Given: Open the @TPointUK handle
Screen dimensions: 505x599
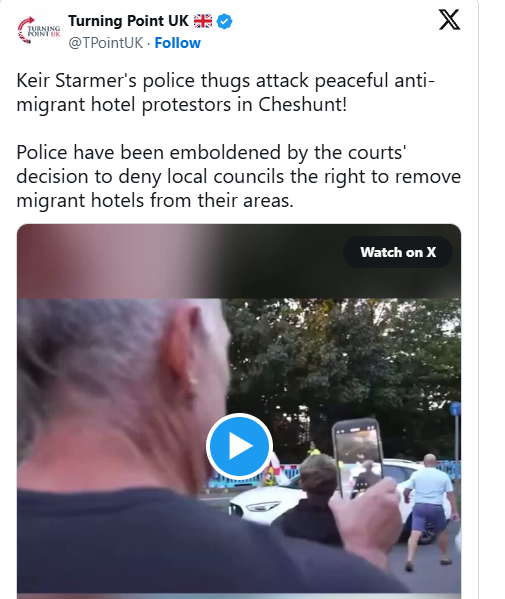Looking at the screenshot, I should 106,43.
